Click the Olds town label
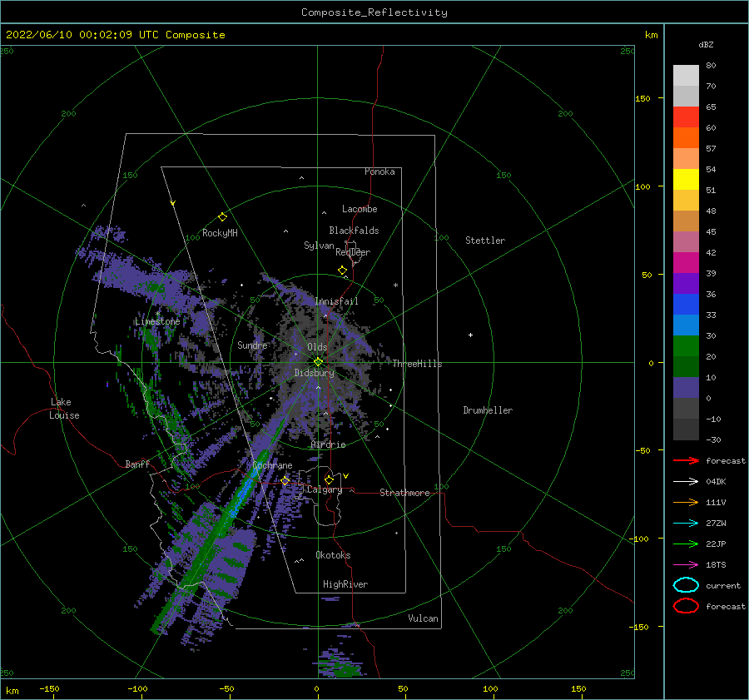This screenshot has width=749, height=700. point(317,347)
